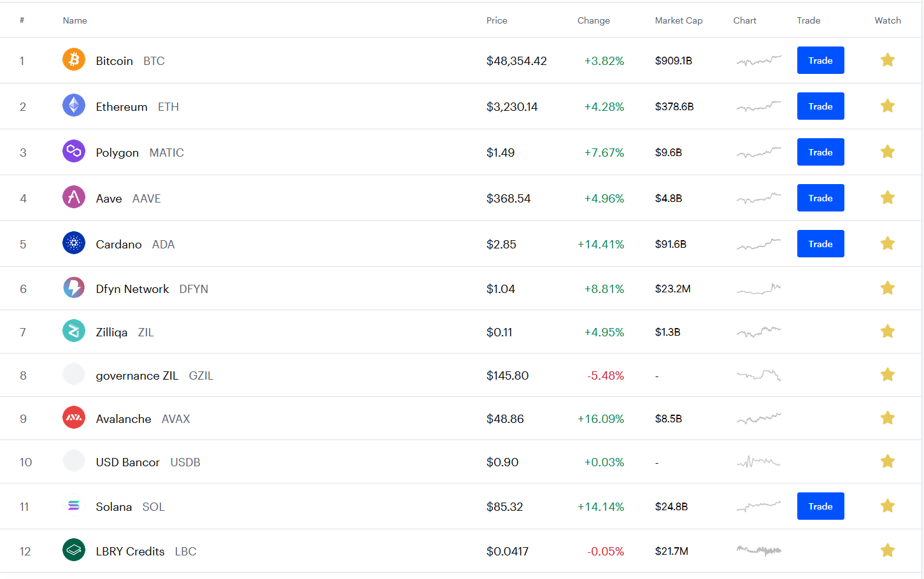Open the governance ZIL sparkline chart
The height and width of the screenshot is (579, 924).
pos(759,375)
